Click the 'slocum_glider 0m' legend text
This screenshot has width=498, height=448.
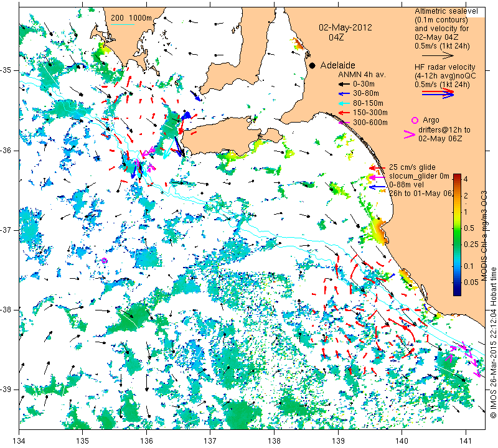coord(419,176)
